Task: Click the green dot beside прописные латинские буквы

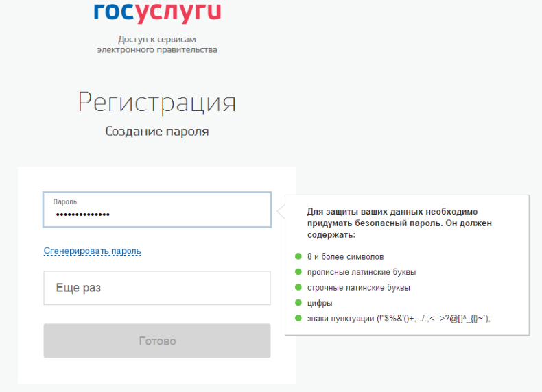Action: click(298, 272)
